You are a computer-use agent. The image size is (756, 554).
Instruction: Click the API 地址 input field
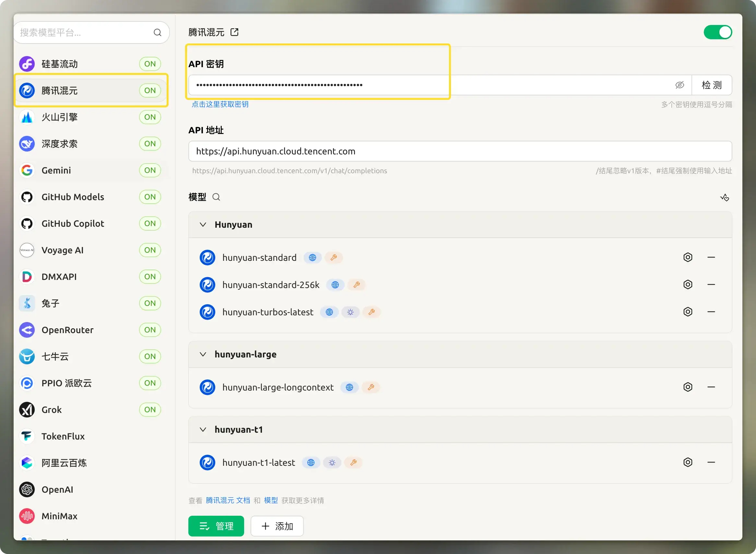click(x=459, y=151)
